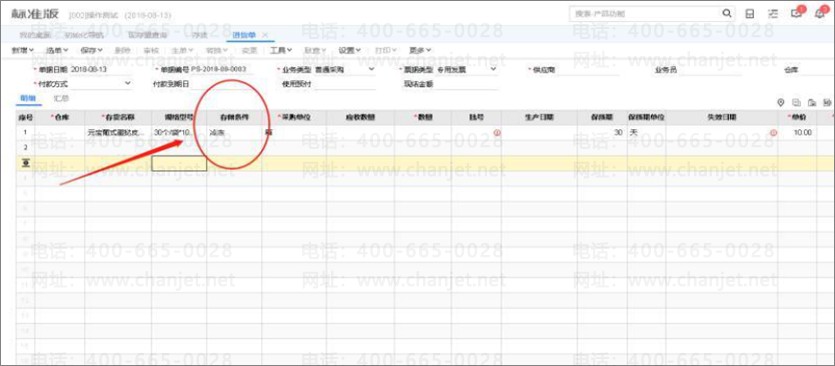Click the 保质期单位 column header

646,117
